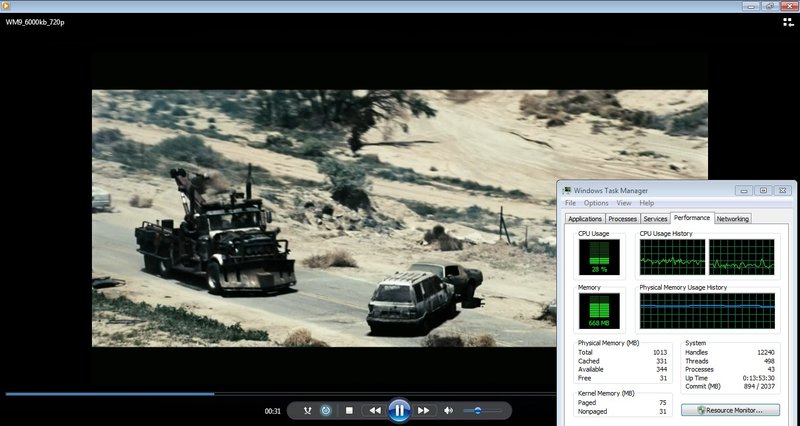Click the Task Manager title bar icon
This screenshot has width=800, height=426.
(x=567, y=190)
